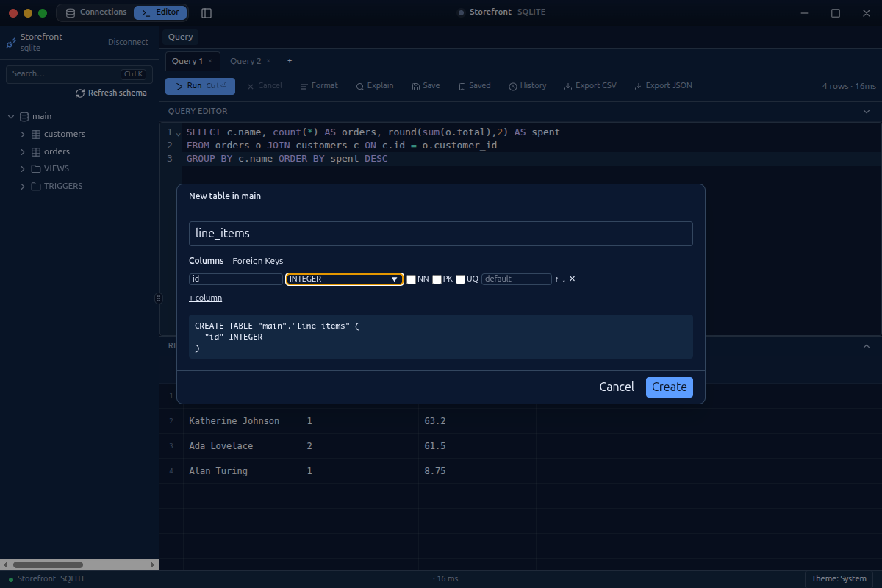This screenshot has height=588, width=882.
Task: Close the Query 2 tab
Action: [268, 61]
